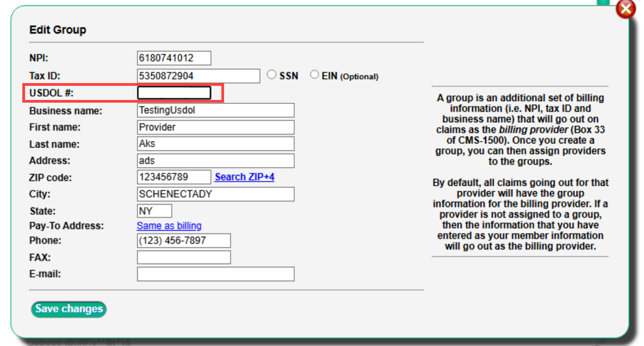
Task: Click the First name text box
Action: (215, 127)
